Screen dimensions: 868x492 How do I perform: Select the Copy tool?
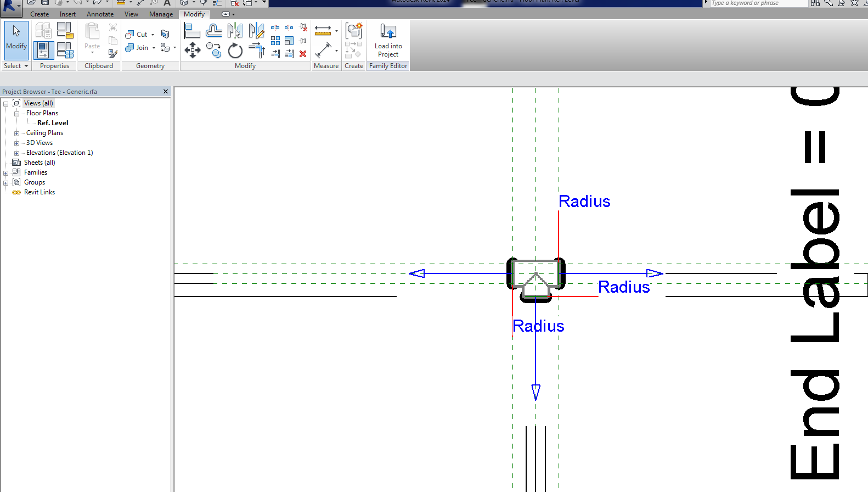tap(214, 51)
